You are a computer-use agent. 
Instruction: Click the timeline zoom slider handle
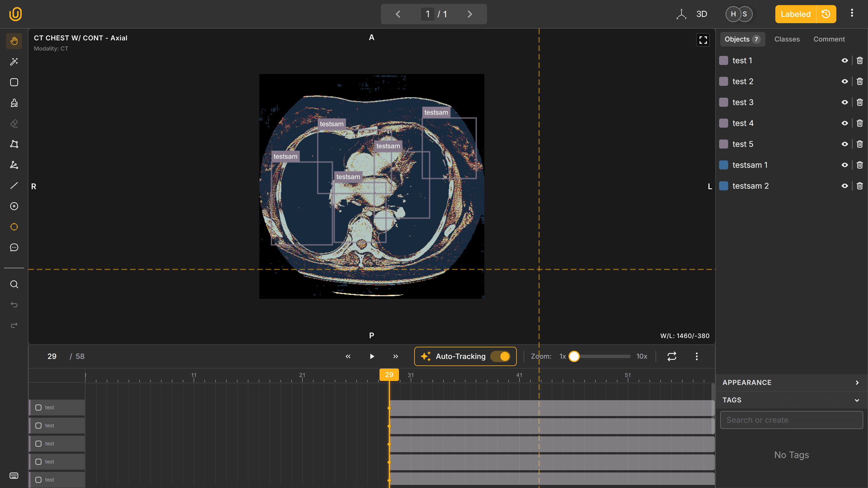[574, 356]
